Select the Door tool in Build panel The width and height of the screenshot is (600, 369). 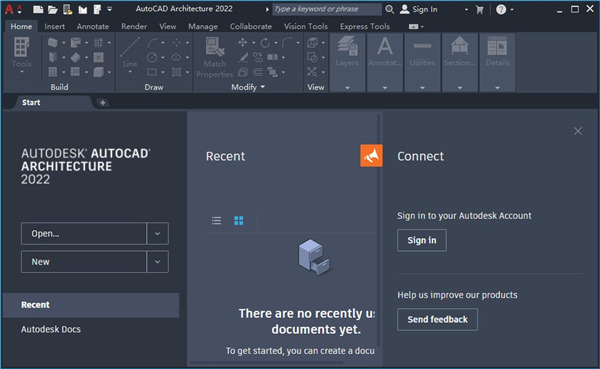pos(53,57)
